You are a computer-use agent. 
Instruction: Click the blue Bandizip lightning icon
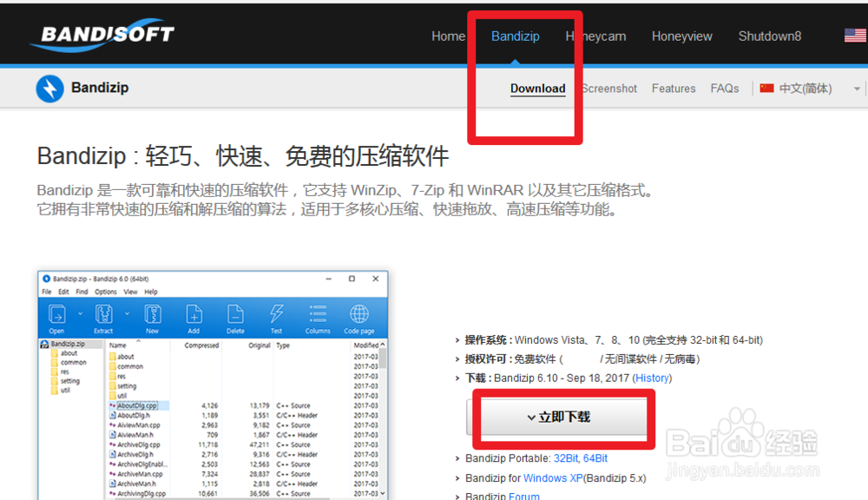[x=49, y=89]
